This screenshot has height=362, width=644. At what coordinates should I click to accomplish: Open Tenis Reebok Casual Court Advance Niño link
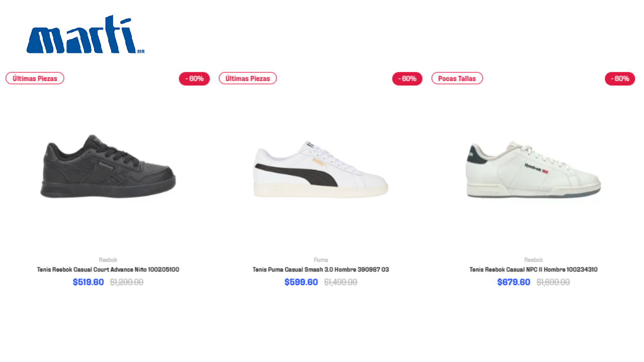click(x=108, y=270)
